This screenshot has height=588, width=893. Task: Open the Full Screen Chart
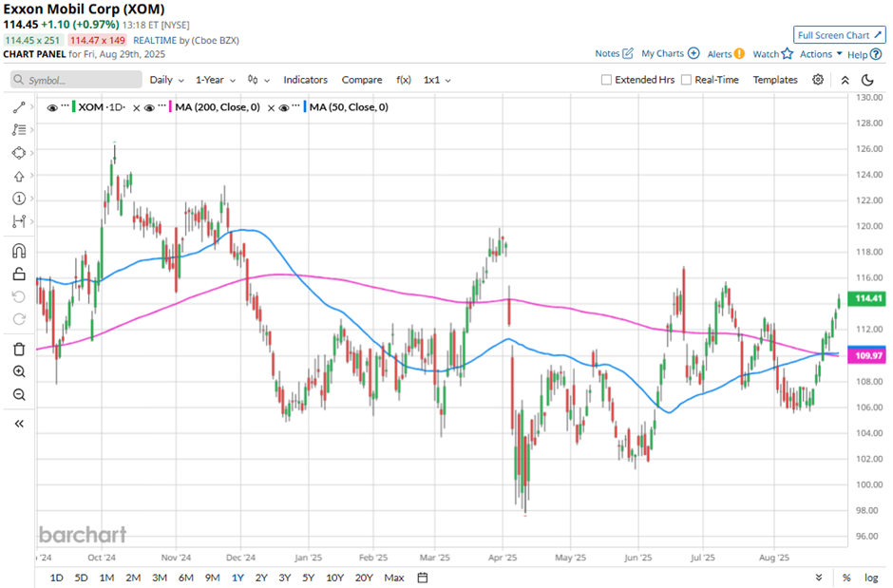[840, 35]
